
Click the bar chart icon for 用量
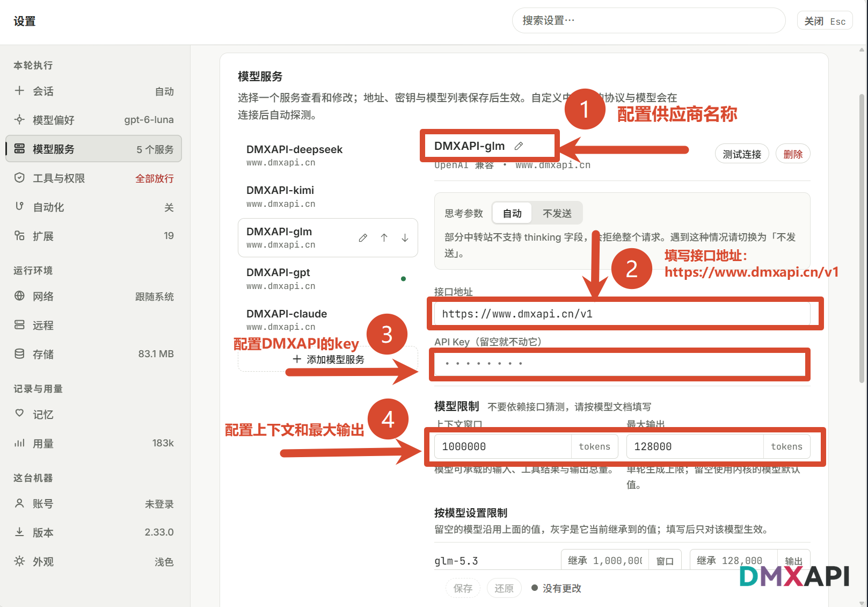[x=19, y=443]
